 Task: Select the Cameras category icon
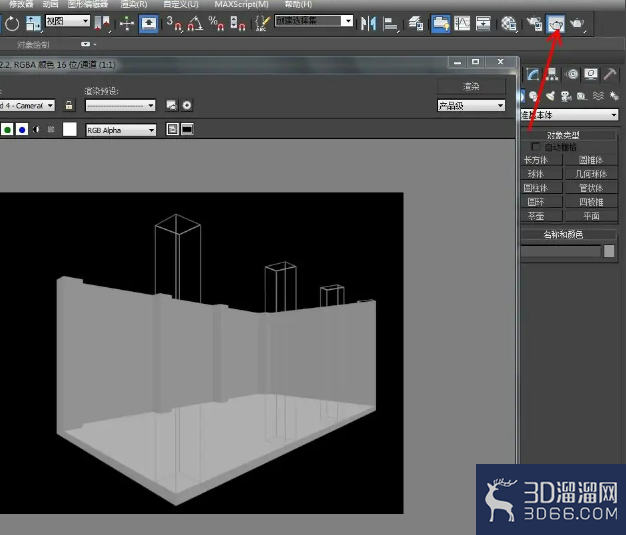pyautogui.click(x=566, y=96)
